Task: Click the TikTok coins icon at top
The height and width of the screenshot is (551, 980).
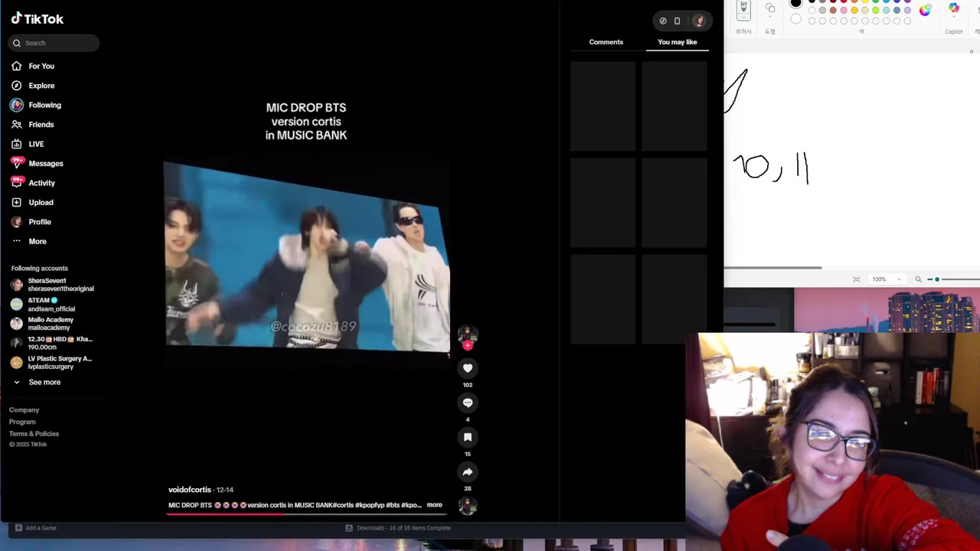Action: pyautogui.click(x=663, y=21)
